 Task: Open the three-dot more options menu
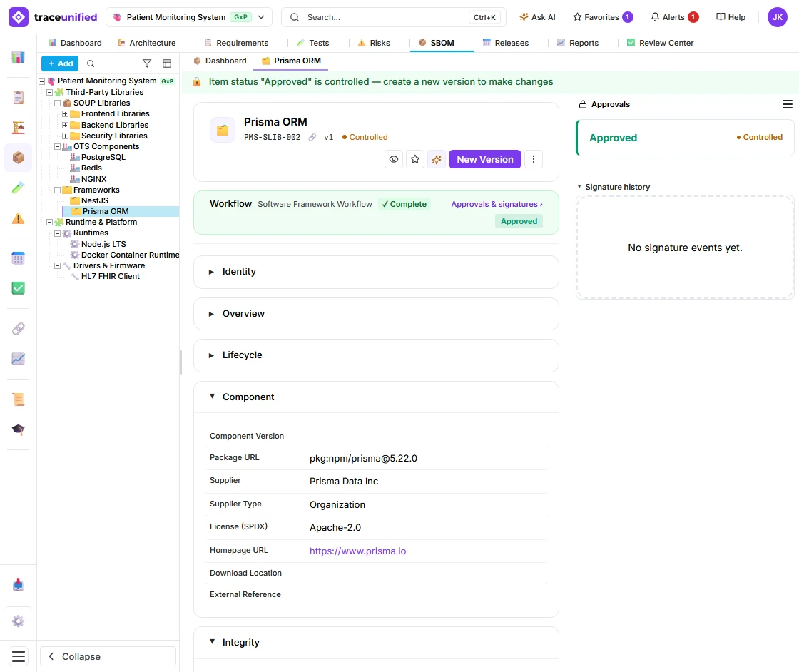pyautogui.click(x=534, y=160)
